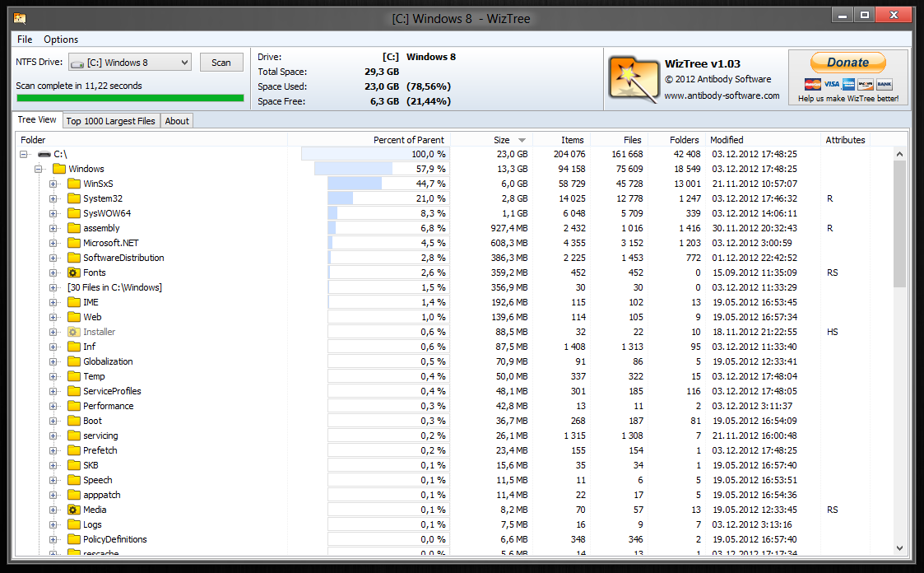This screenshot has width=924, height=573.
Task: Sort by the Modified column header
Action: click(x=763, y=140)
